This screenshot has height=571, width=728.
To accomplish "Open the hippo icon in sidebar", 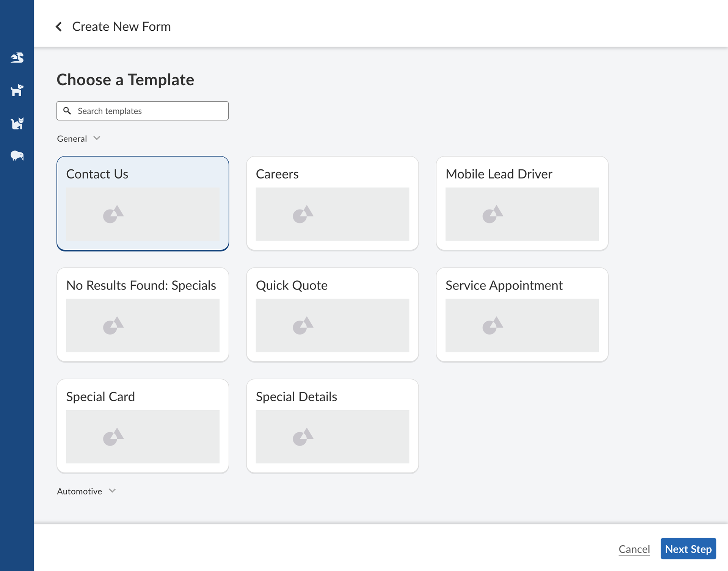I will 17,155.
